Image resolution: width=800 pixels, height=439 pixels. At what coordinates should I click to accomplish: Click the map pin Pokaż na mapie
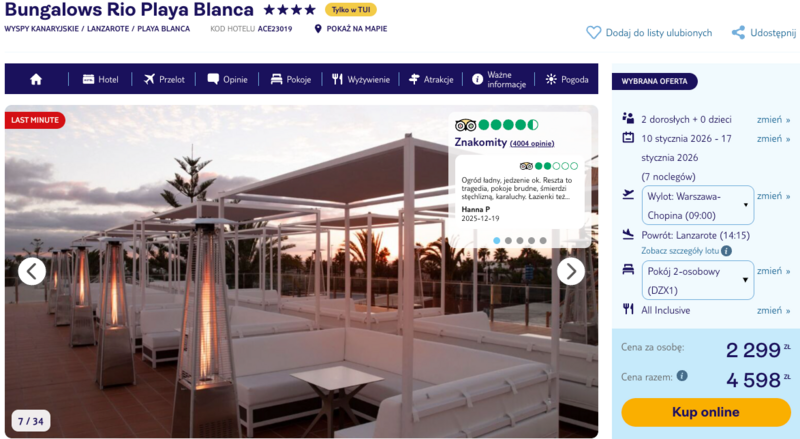tap(318, 29)
